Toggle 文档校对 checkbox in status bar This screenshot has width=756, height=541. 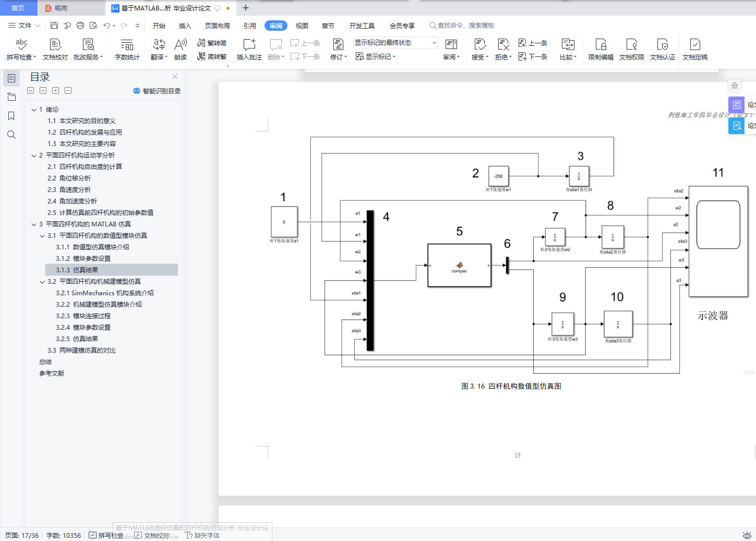tap(138, 535)
